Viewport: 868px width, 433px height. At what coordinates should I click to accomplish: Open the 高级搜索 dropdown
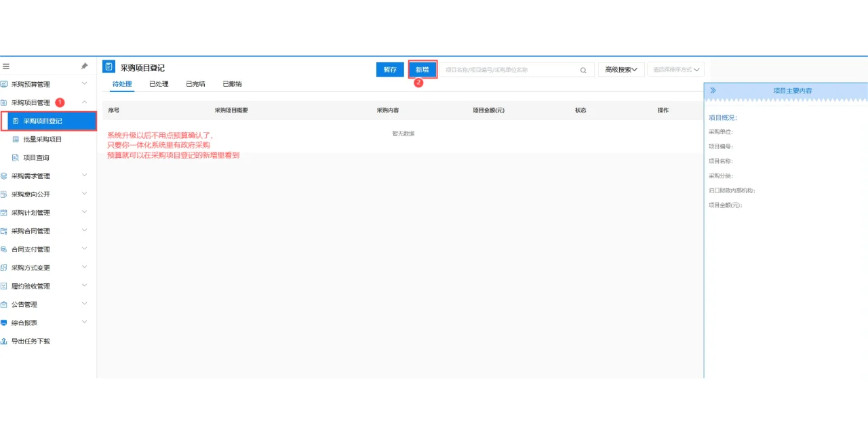[621, 70]
